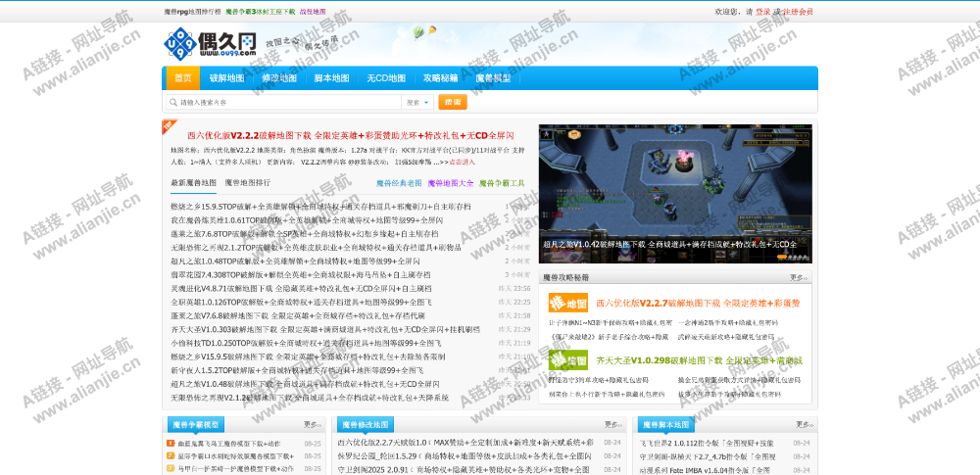Open 齐天大圣V1.0.303破解地图下载 entry
Screen dimensions: 980x475
[x=325, y=329]
